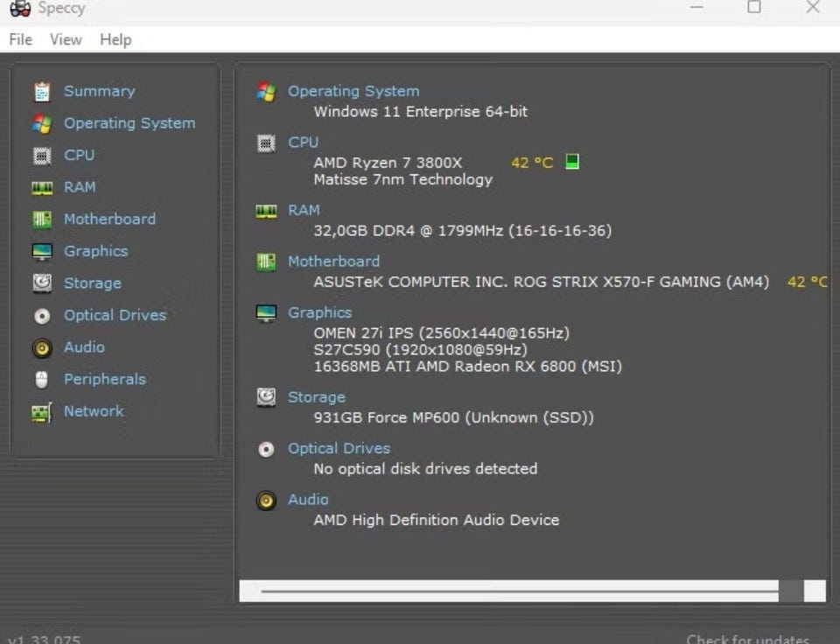The height and width of the screenshot is (644, 840).
Task: Open the Help menu
Action: point(115,39)
